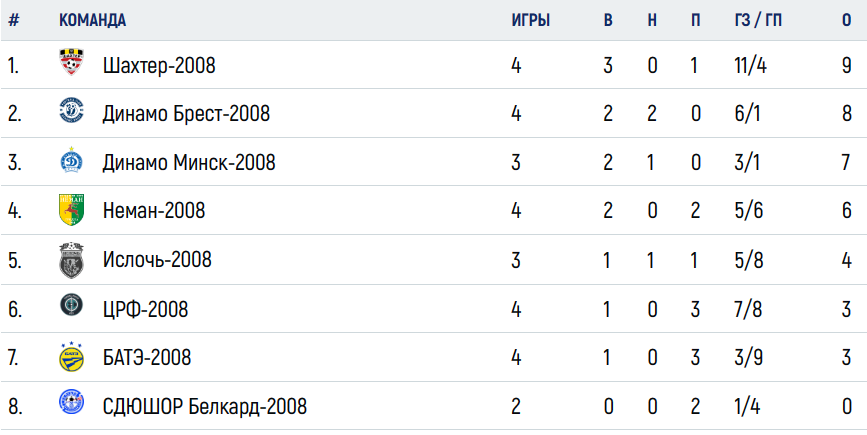Open the Динамо Брест-2008 team page
867x435 pixels.
click(186, 114)
